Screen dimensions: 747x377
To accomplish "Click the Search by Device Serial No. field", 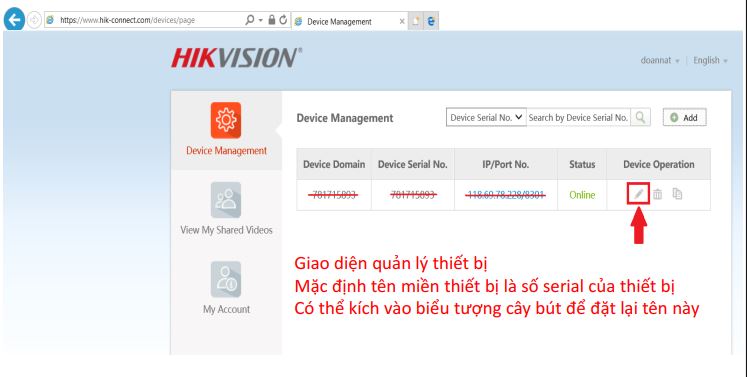I will (578, 117).
